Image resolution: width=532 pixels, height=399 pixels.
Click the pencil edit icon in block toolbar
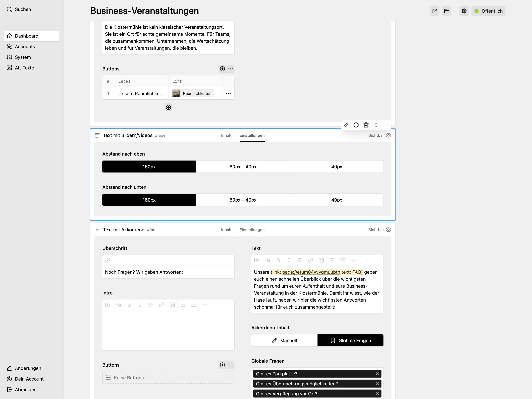(346, 125)
